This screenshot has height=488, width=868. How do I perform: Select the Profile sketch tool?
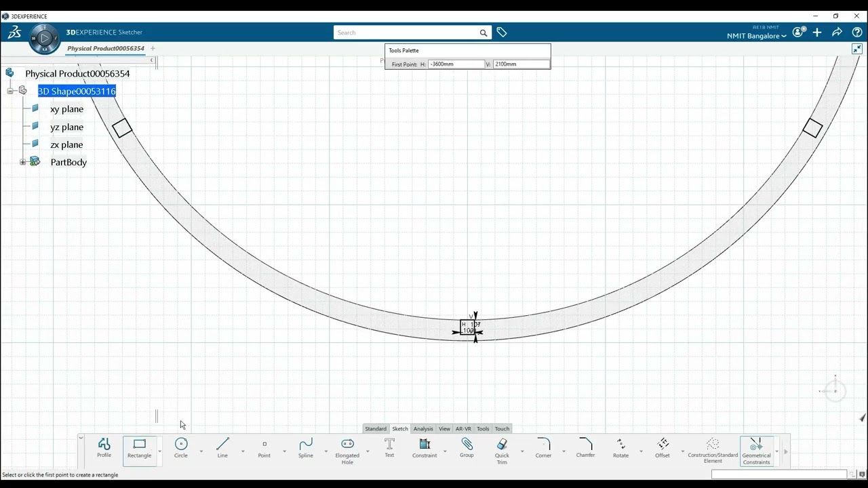[x=104, y=449]
